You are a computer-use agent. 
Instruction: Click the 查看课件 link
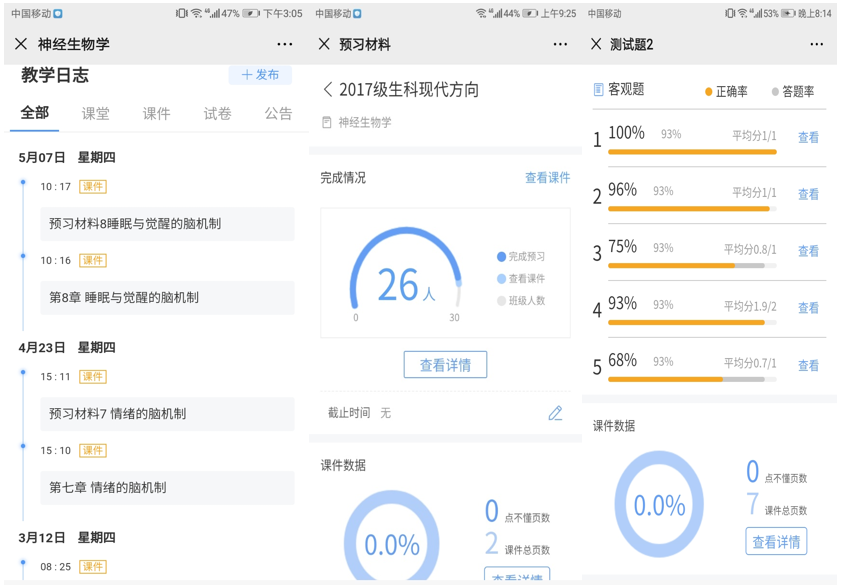[x=547, y=178]
